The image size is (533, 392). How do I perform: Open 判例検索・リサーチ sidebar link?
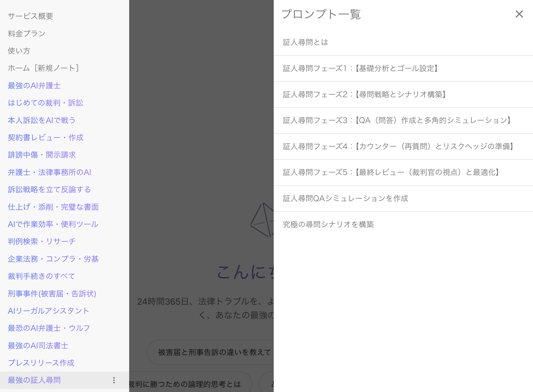tap(42, 242)
